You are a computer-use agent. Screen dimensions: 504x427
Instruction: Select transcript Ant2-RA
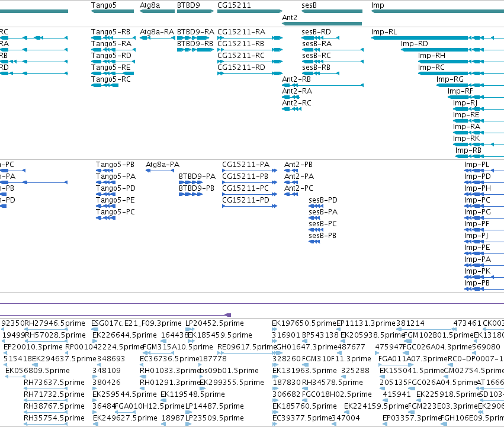(x=291, y=98)
